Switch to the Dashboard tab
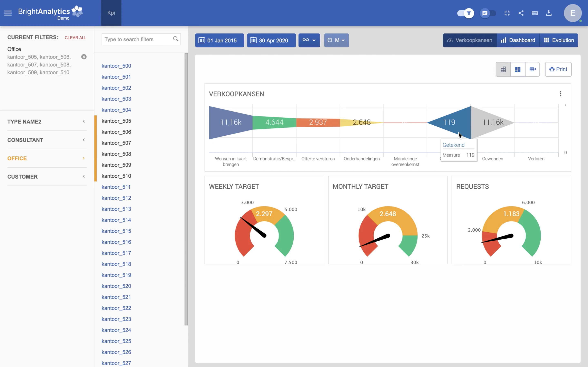Screen dimensions: 588x367 click(x=518, y=40)
